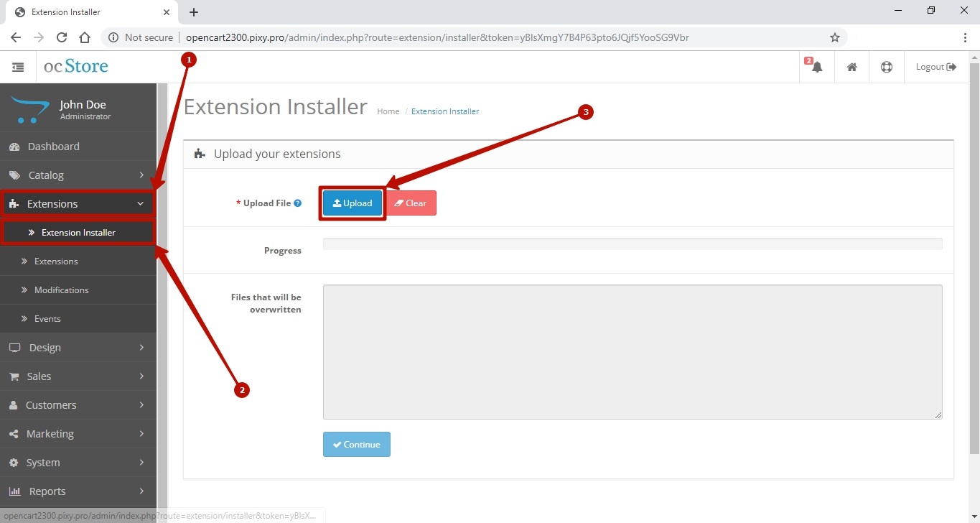Click the Upload File help question icon

click(298, 203)
